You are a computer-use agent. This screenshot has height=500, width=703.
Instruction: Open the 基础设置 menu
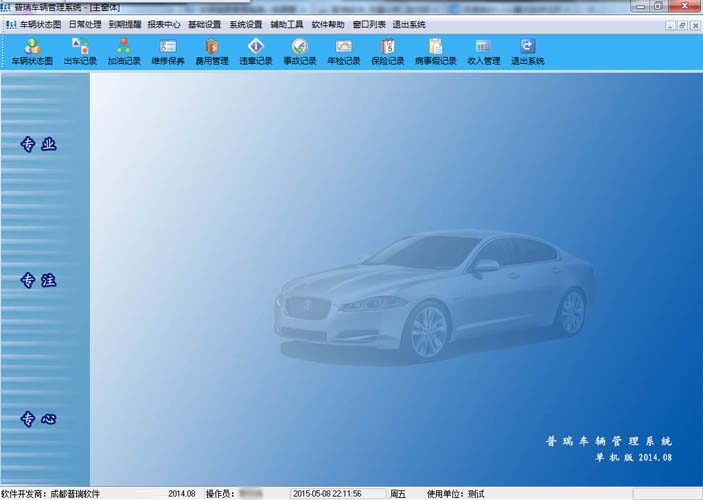point(205,23)
